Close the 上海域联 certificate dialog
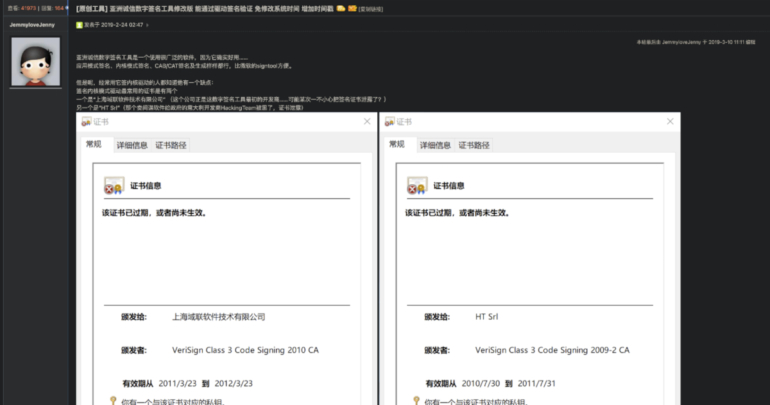 (x=367, y=121)
